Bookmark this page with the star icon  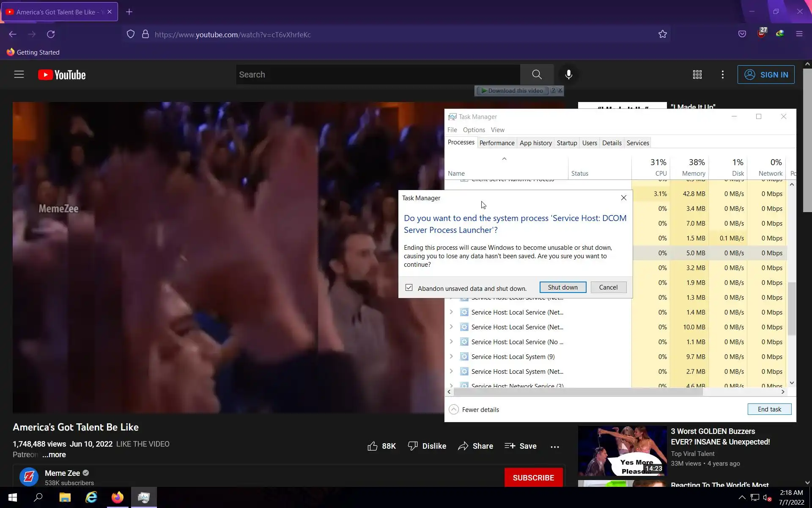(x=662, y=34)
